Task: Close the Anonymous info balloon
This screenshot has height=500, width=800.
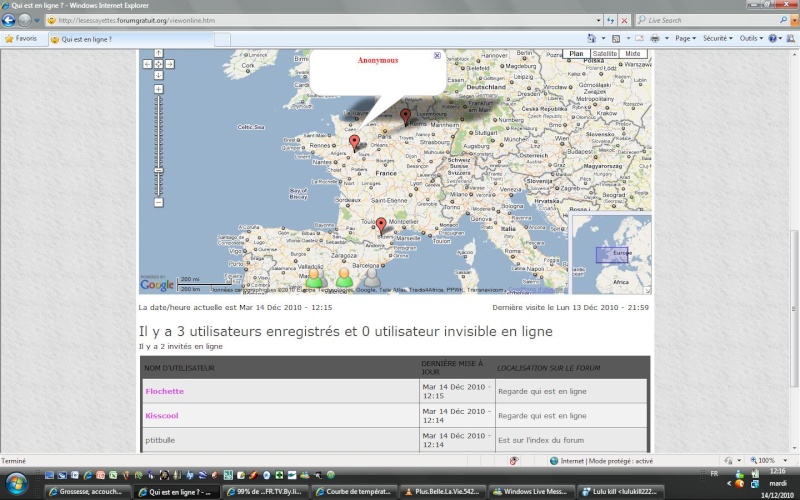Action: click(x=437, y=56)
